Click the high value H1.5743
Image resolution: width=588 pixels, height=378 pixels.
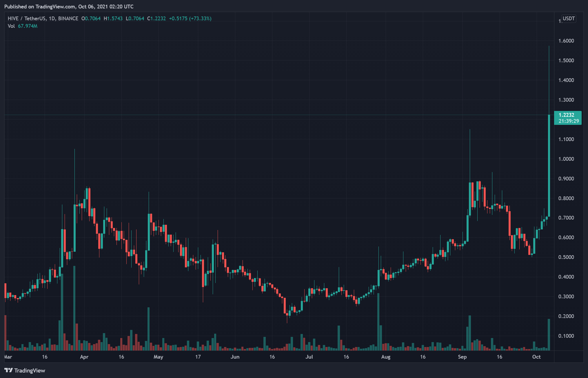point(113,19)
